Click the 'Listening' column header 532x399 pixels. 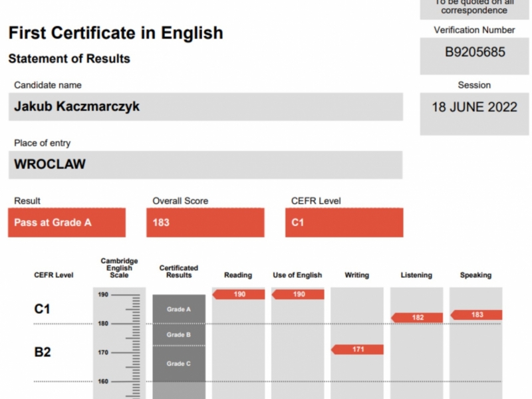tap(416, 275)
